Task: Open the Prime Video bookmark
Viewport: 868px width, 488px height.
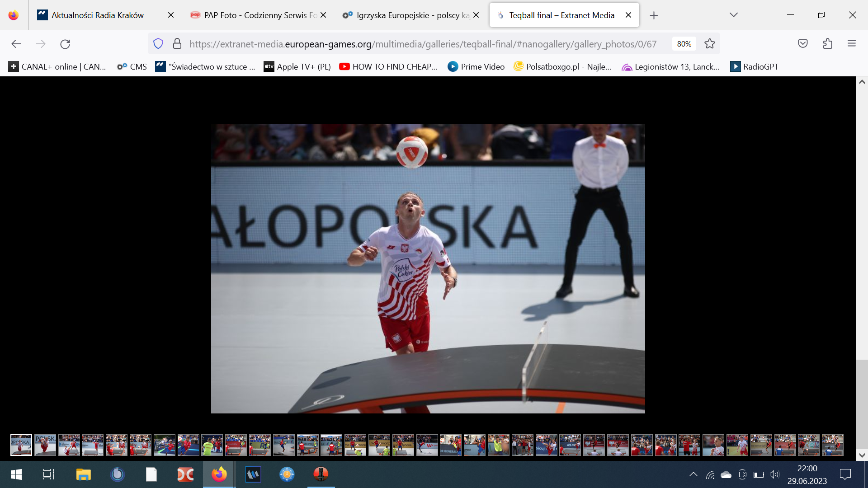Action: 476,67
